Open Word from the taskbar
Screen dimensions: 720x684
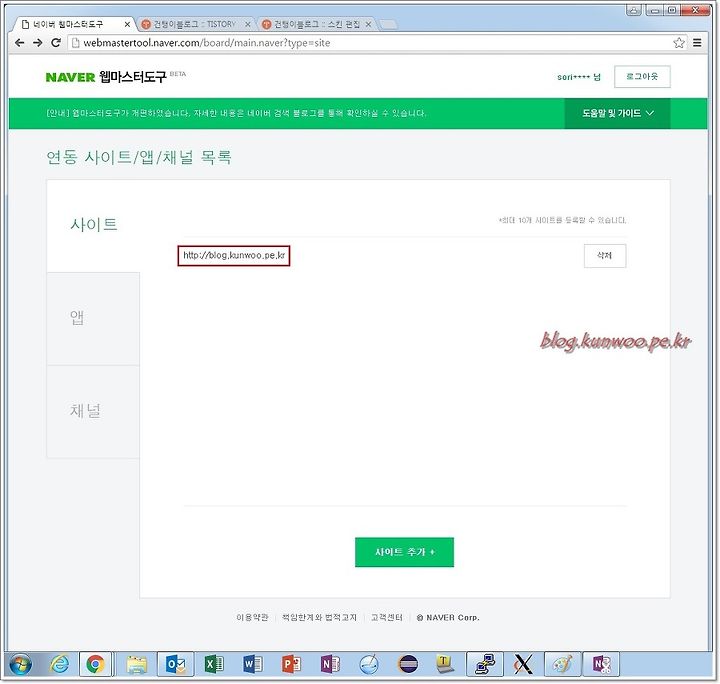[x=253, y=664]
